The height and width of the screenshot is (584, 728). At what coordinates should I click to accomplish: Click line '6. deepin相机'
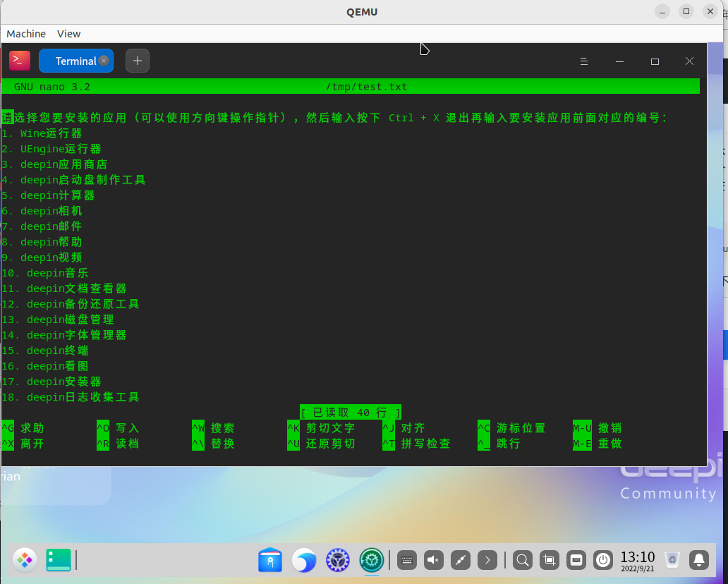point(42,211)
